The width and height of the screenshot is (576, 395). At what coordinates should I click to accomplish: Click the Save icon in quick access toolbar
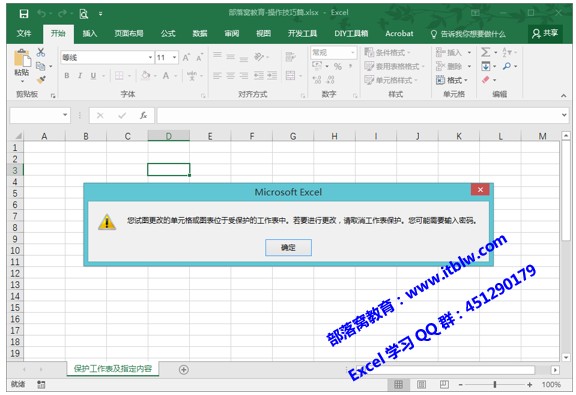coord(24,14)
